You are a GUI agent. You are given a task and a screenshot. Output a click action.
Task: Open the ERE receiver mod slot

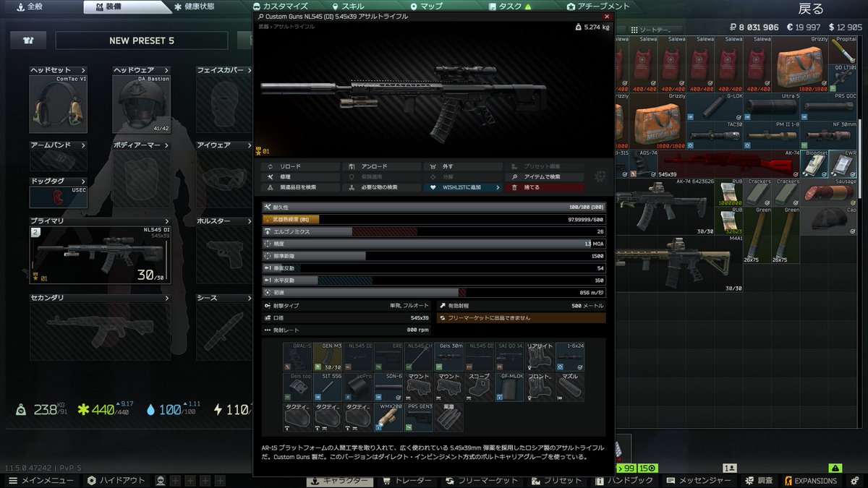tap(388, 357)
